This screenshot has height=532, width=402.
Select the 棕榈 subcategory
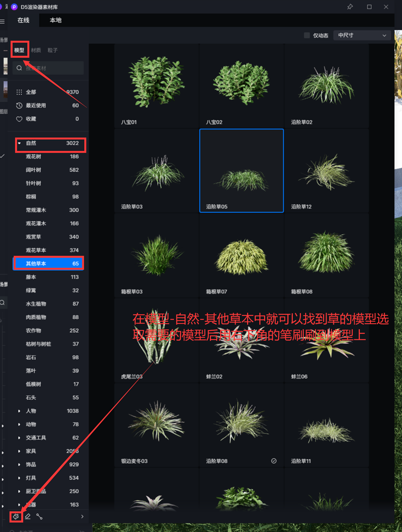[x=48, y=197]
